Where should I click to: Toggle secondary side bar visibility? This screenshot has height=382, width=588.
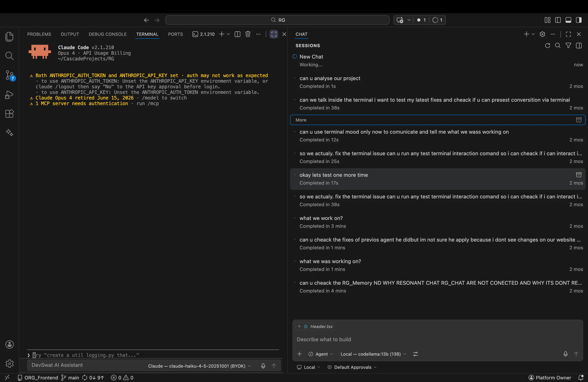pos(579,20)
